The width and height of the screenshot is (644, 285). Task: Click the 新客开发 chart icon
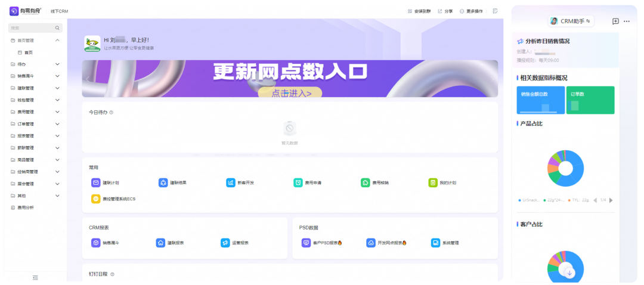pos(230,182)
